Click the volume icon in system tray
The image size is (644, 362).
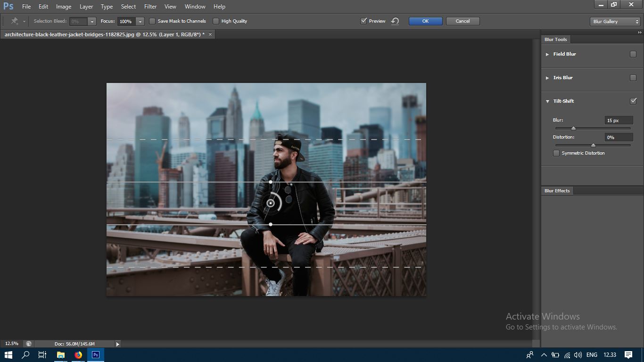click(578, 355)
